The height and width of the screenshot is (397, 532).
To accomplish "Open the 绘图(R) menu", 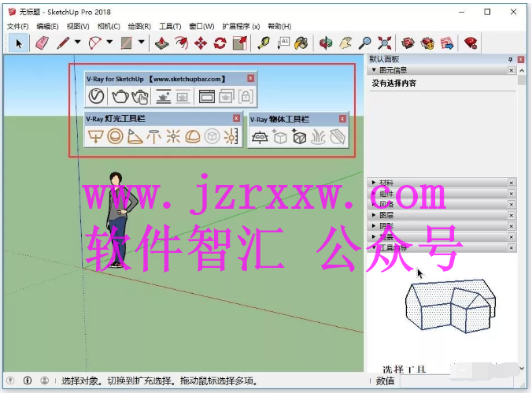I will (x=139, y=27).
